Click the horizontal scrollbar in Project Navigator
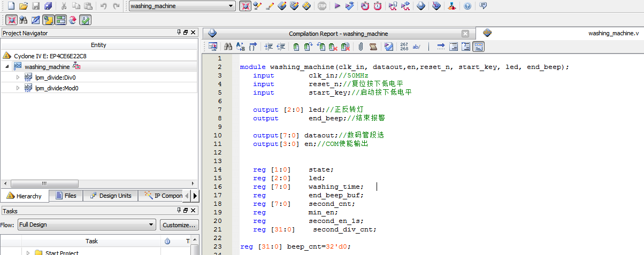This screenshot has height=255, width=644. point(99,183)
